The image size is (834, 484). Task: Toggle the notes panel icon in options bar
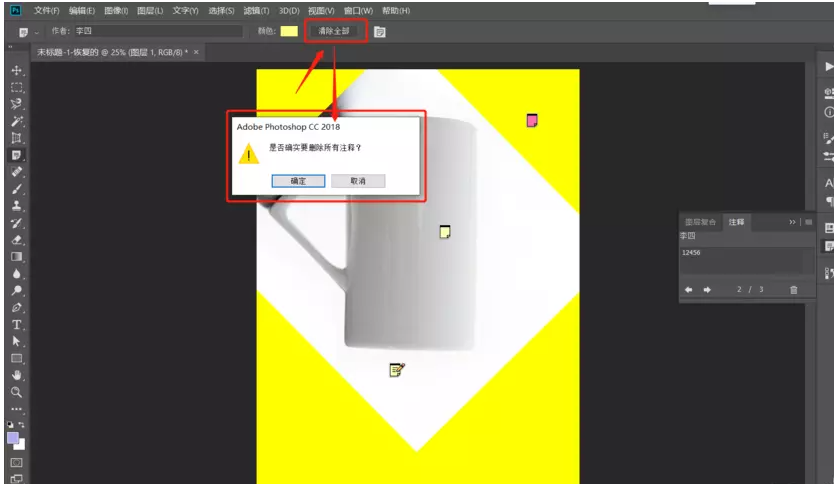click(379, 32)
